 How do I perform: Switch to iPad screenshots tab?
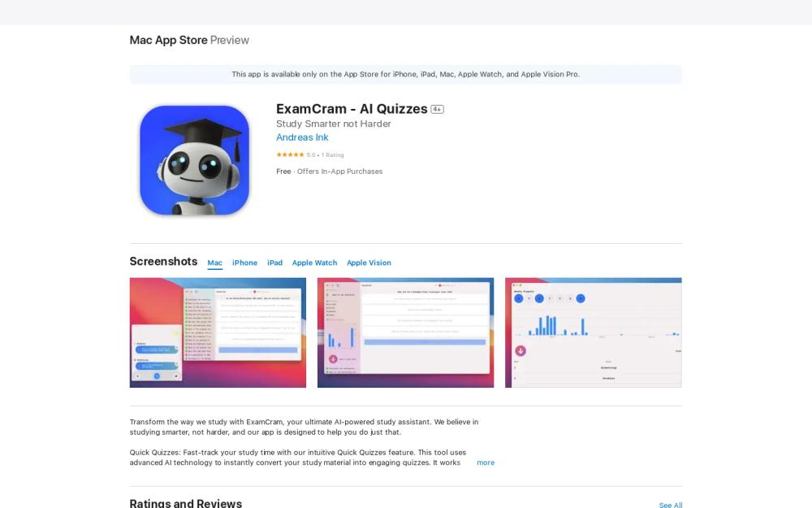(274, 263)
